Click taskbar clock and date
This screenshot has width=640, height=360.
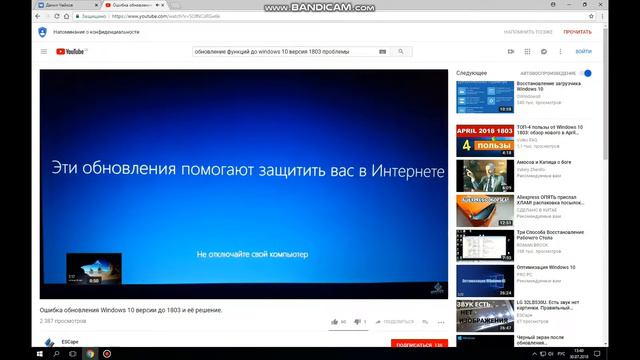(579, 354)
